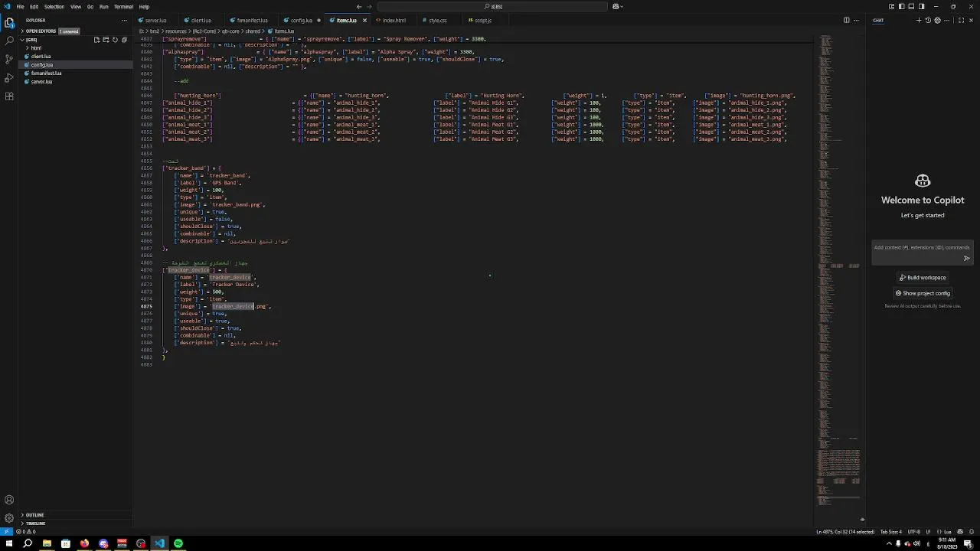The width and height of the screenshot is (980, 551).
Task: Open the Source Control view
Action: point(9,59)
